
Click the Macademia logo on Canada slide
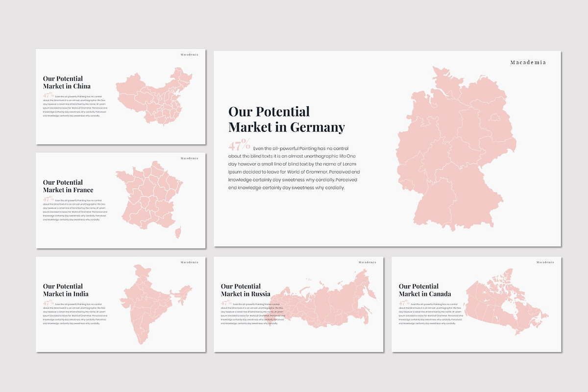tap(545, 262)
